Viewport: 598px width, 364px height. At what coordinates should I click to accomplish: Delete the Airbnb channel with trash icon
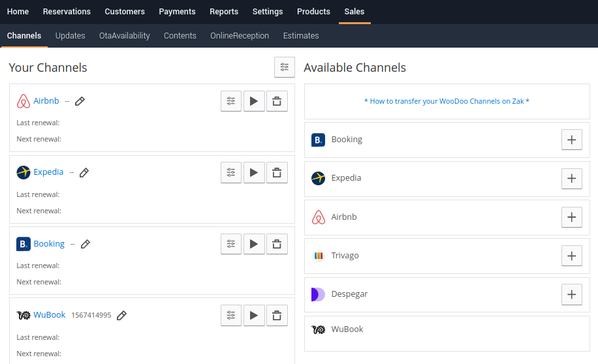click(x=277, y=101)
